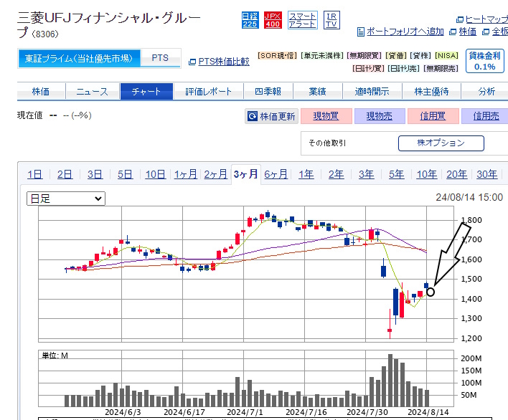
Task: Click the tallest volume bar in chart
Action: (x=390, y=380)
